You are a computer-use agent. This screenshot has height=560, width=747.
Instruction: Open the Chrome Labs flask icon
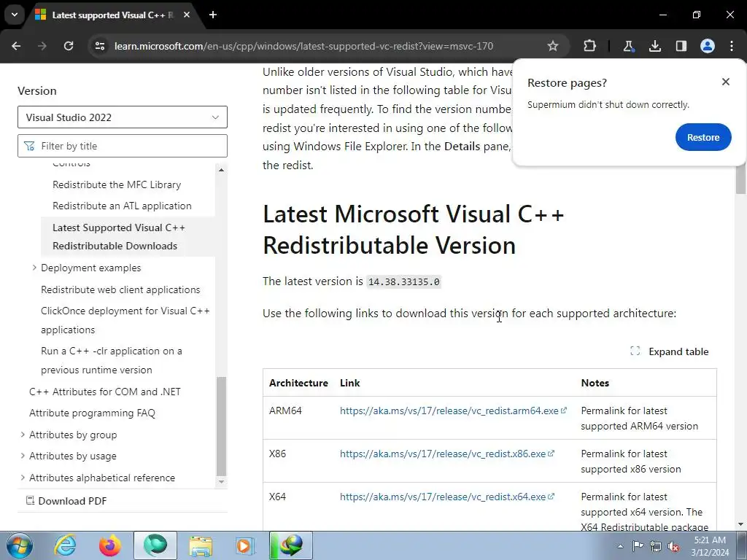628,46
